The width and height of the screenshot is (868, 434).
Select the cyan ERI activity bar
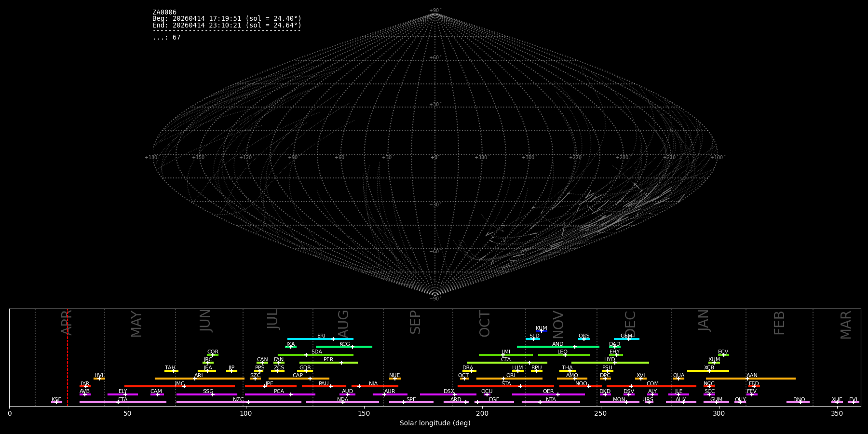320,339
